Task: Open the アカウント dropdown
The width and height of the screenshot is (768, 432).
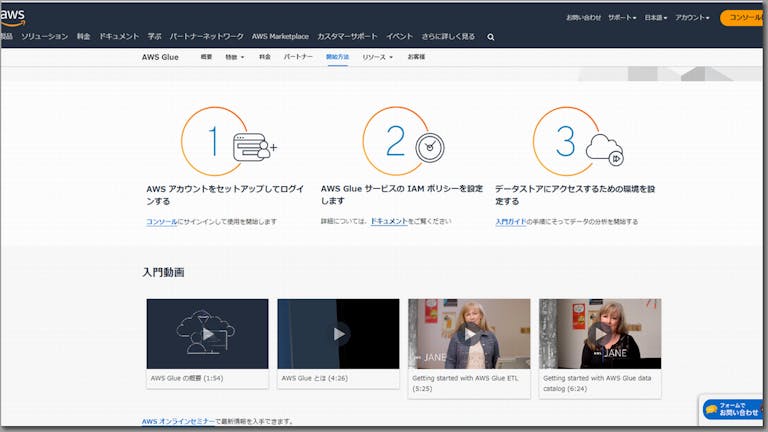Action: click(692, 18)
